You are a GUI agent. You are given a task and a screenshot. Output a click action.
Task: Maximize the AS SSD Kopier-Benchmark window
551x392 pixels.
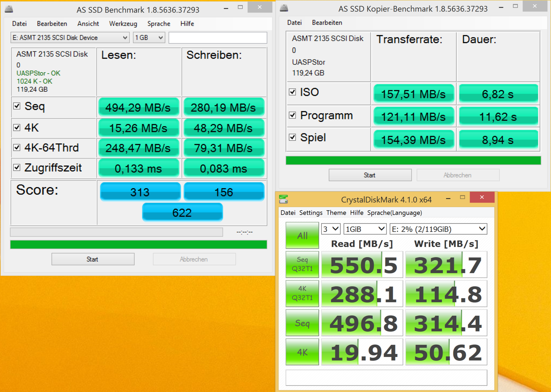515,6
